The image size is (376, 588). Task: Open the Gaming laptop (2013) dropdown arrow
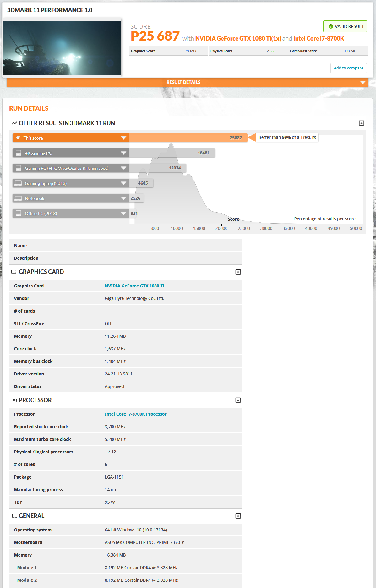coord(123,183)
